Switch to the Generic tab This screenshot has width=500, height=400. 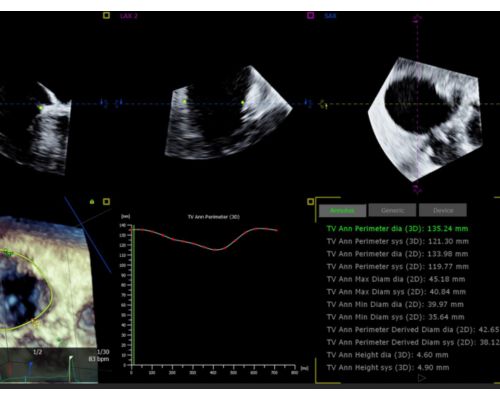[x=393, y=210]
